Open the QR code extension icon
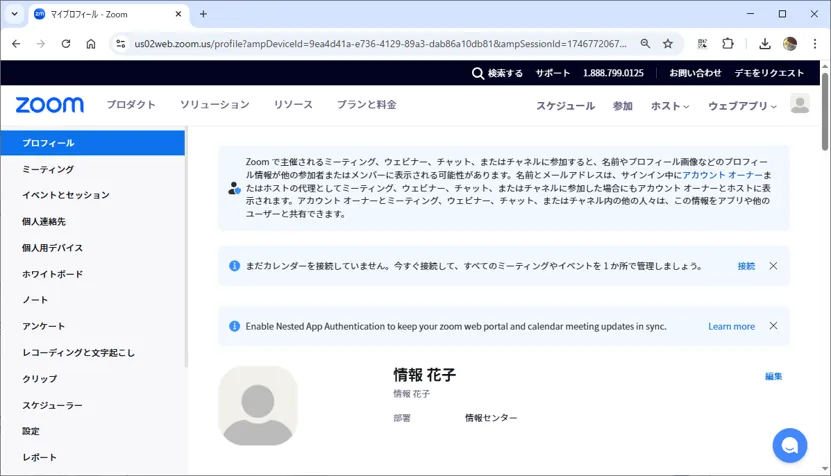The width and height of the screenshot is (831, 476). pos(702,44)
